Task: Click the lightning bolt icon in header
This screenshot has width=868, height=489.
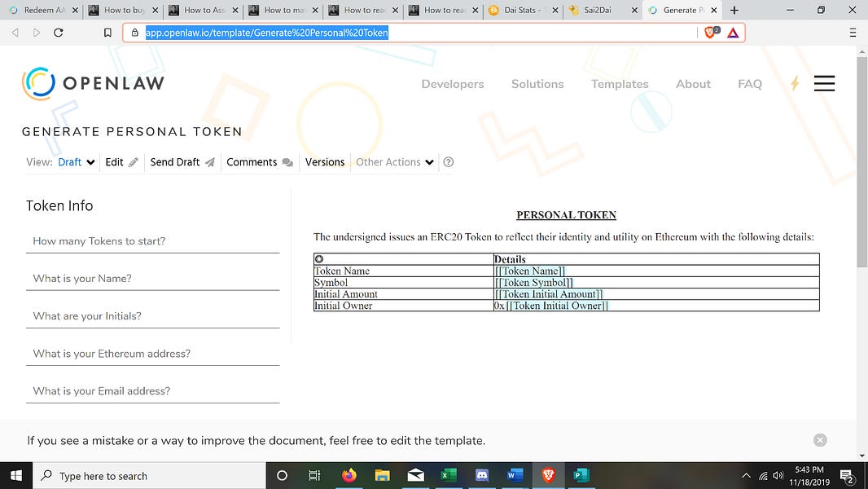Action: tap(795, 83)
